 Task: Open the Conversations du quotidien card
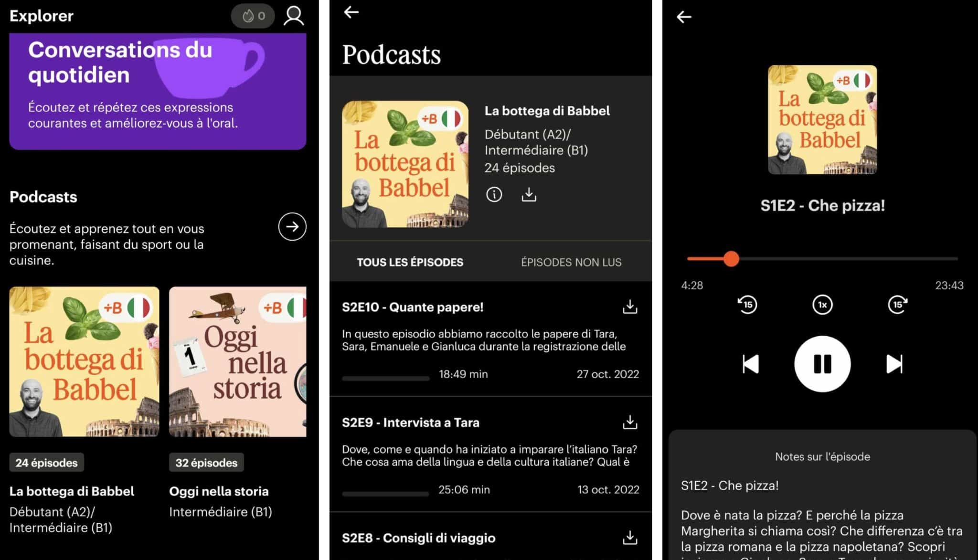[x=158, y=91]
